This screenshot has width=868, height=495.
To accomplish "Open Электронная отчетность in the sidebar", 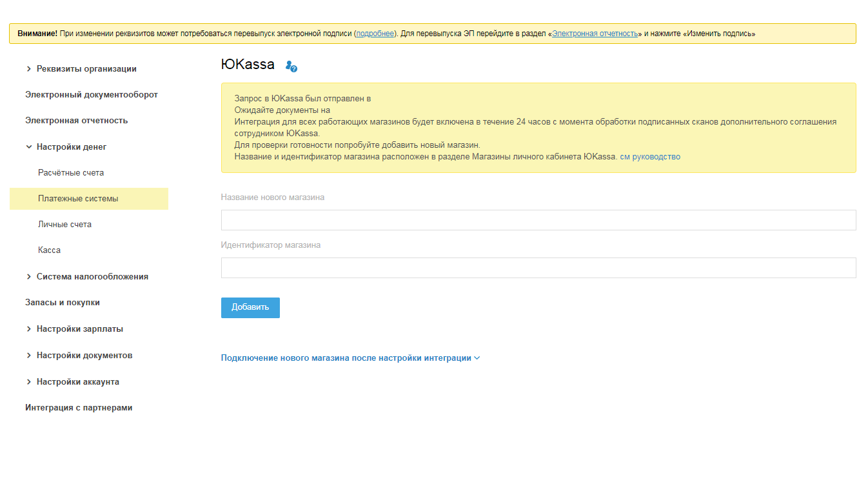I will [77, 121].
